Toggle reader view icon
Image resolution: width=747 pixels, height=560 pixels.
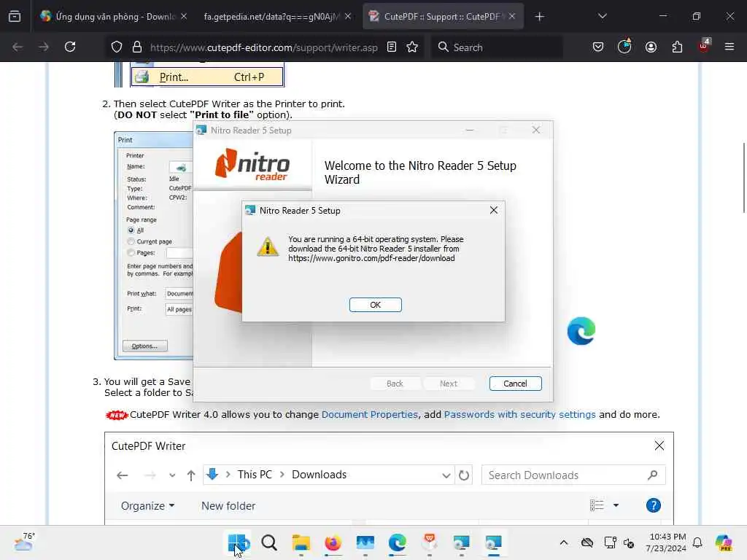392,47
